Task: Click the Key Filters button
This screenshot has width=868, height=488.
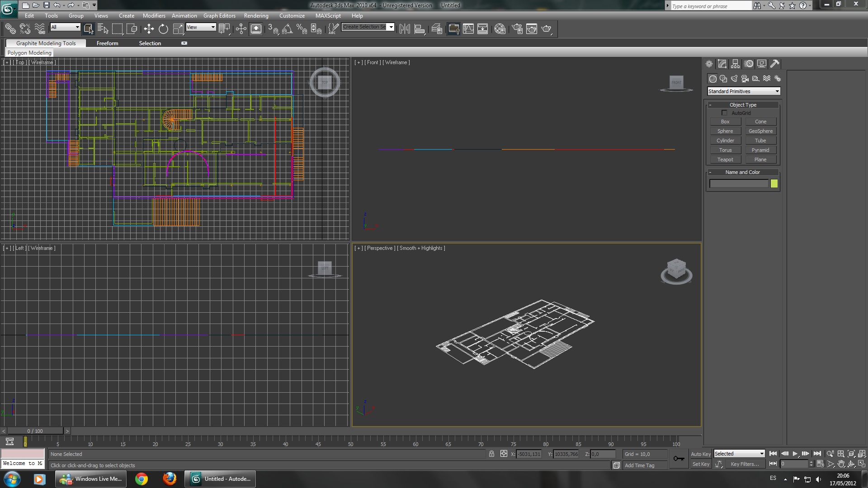Action: click(745, 464)
